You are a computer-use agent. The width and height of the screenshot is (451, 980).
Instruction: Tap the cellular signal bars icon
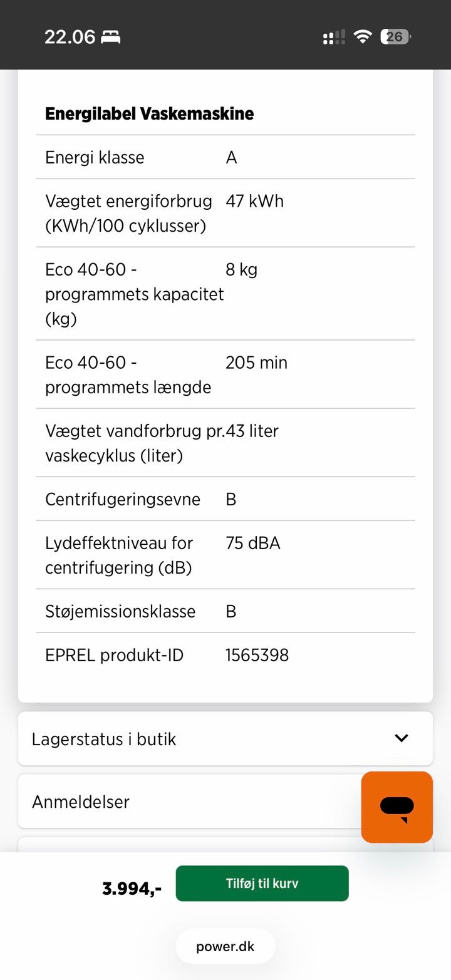pos(334,38)
